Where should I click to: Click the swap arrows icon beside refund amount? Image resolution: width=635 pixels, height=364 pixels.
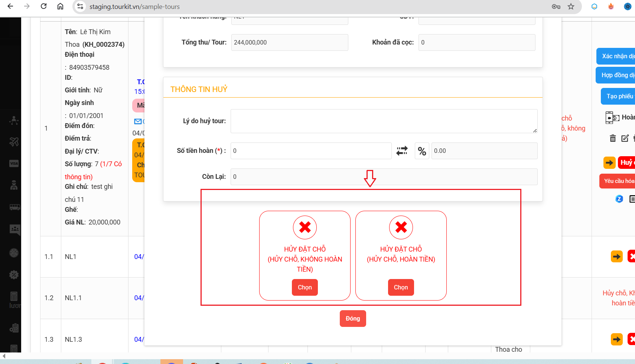click(x=402, y=151)
